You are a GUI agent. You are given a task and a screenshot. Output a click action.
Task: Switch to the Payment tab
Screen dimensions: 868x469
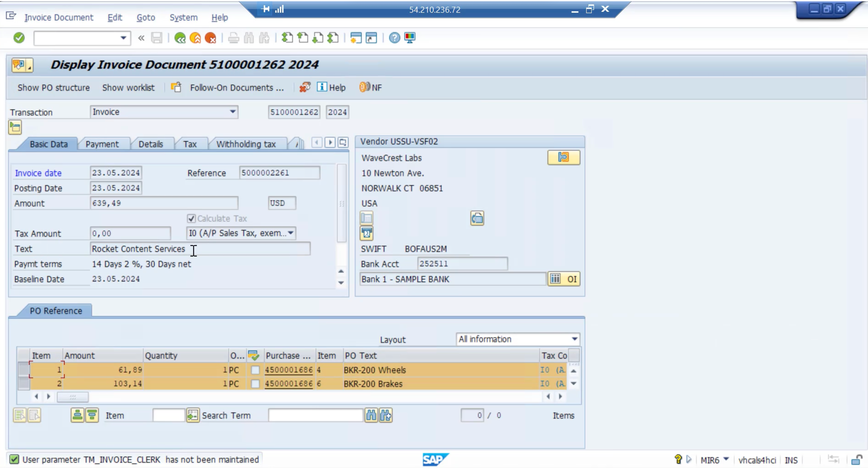click(x=102, y=144)
